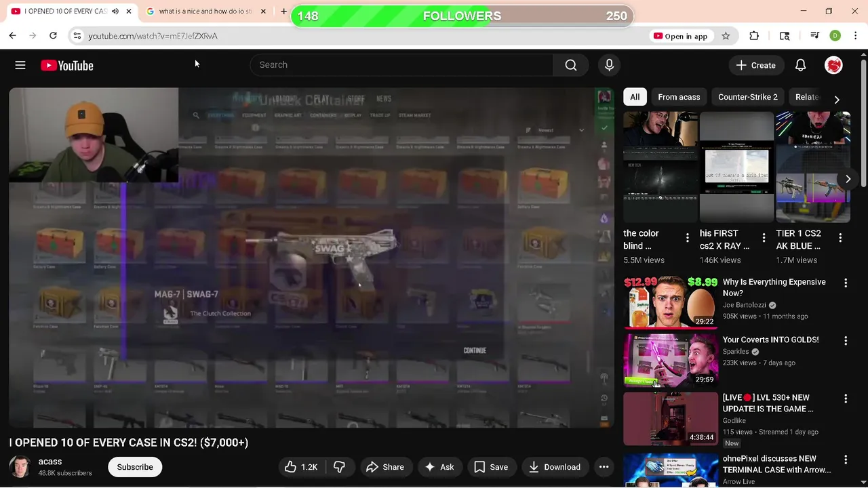Open ohnePixel discusses NEW TERMINAL CASE title
868x488 pixels.
[776, 464]
